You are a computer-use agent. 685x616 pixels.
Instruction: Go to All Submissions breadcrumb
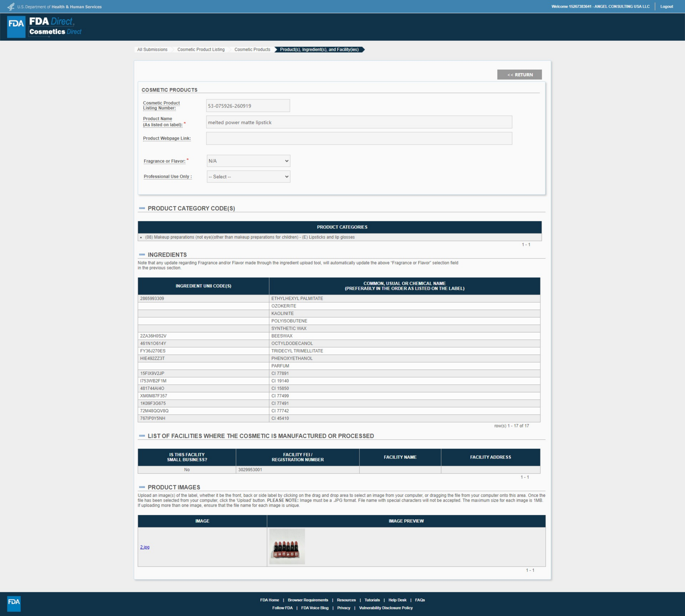152,49
